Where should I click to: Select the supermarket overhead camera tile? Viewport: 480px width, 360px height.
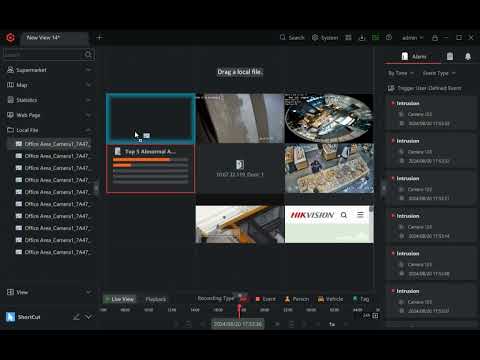(329, 168)
